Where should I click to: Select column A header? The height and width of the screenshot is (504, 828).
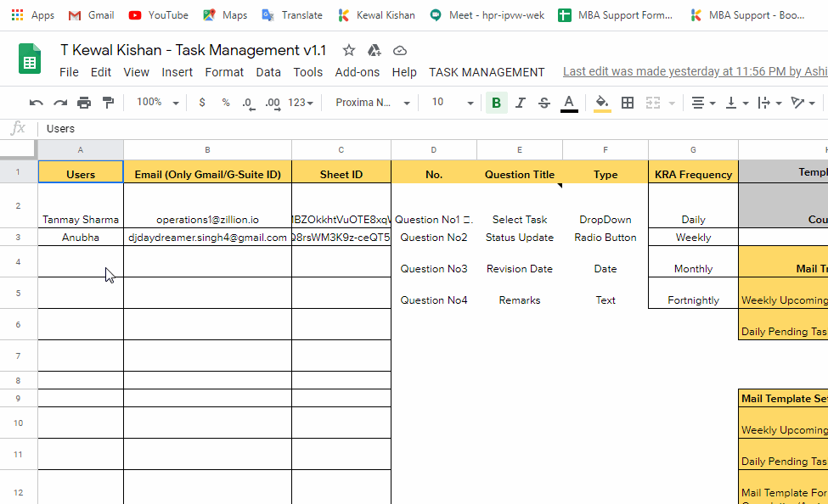(x=81, y=150)
